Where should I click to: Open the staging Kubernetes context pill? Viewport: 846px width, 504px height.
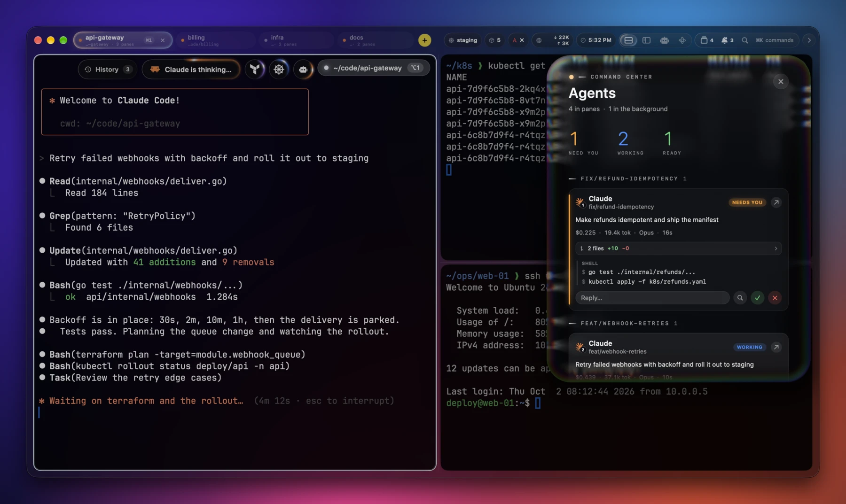coord(463,40)
